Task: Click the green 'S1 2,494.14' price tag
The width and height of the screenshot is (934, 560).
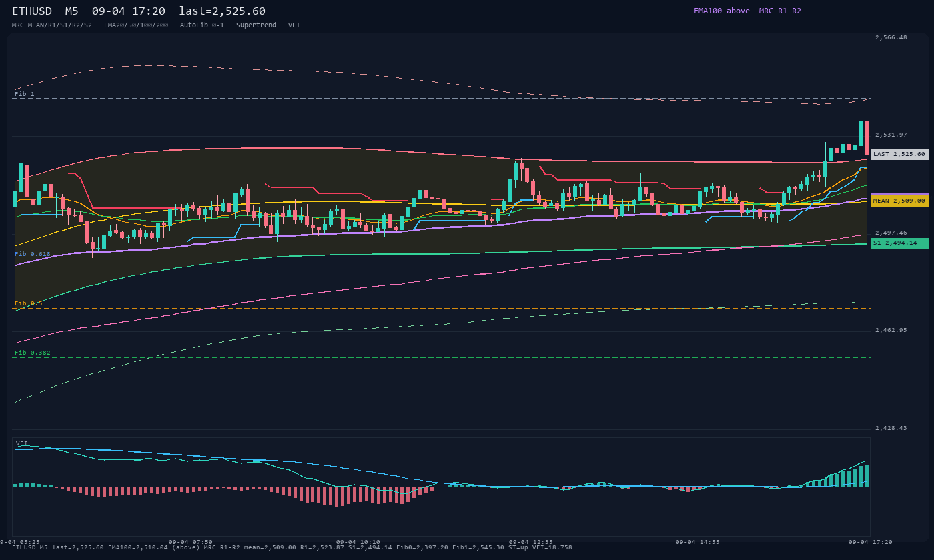Action: [900, 243]
